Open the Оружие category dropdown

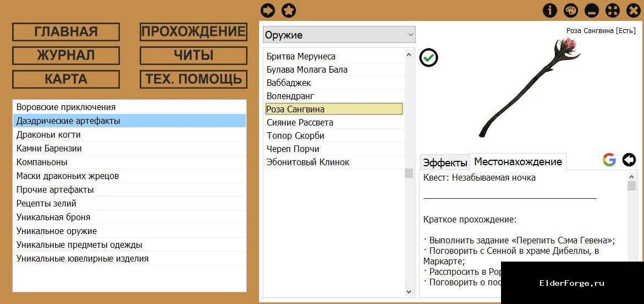point(339,35)
